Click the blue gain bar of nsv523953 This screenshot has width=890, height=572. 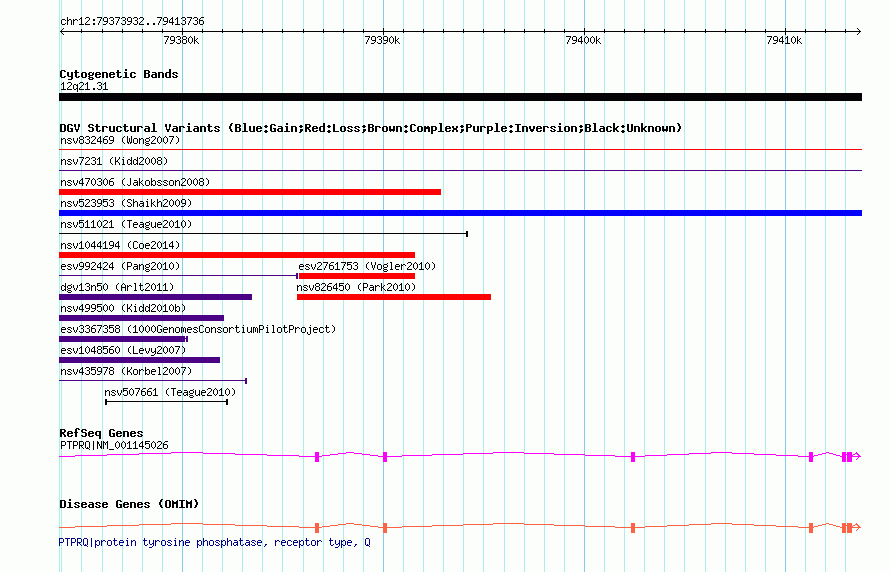coord(460,213)
